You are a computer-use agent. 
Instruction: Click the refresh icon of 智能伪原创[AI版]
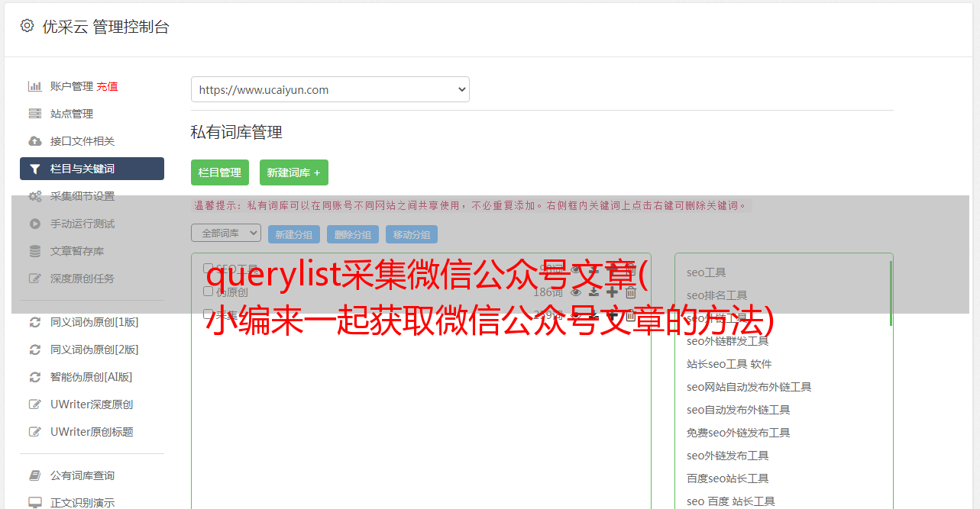pyautogui.click(x=35, y=377)
